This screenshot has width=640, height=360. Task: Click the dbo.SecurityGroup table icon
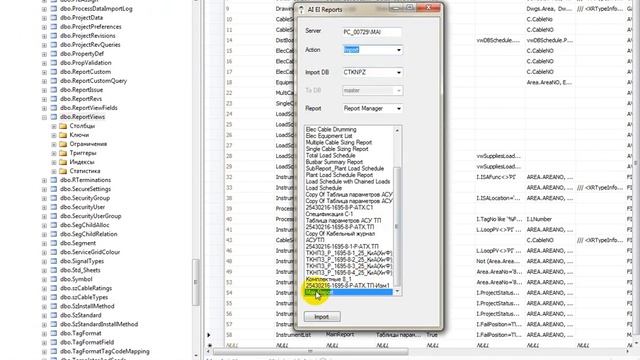54,198
